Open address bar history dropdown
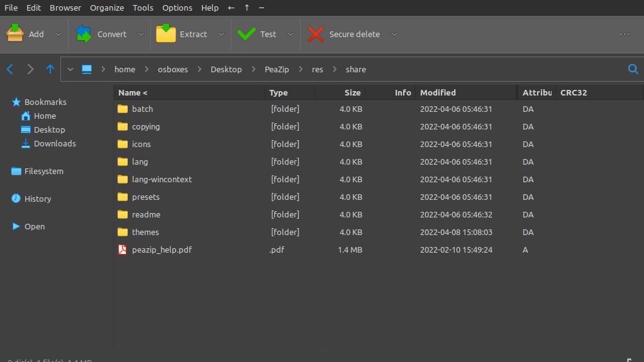The image size is (644, 362). tap(70, 69)
